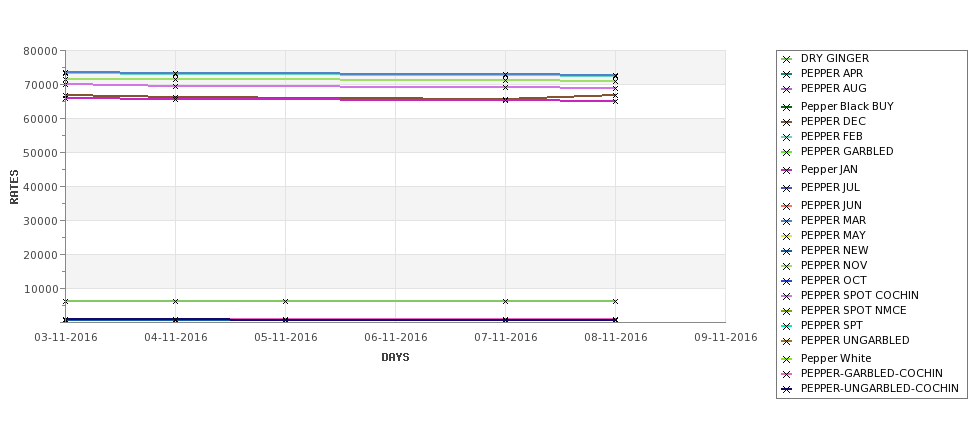Click the Pepper White legend color marker

click(787, 359)
